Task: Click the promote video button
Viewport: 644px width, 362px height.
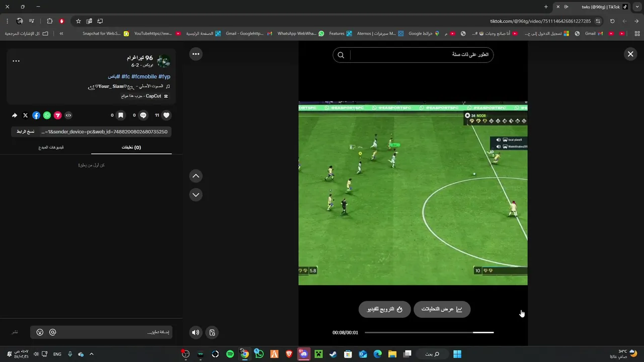Action: 384,309
